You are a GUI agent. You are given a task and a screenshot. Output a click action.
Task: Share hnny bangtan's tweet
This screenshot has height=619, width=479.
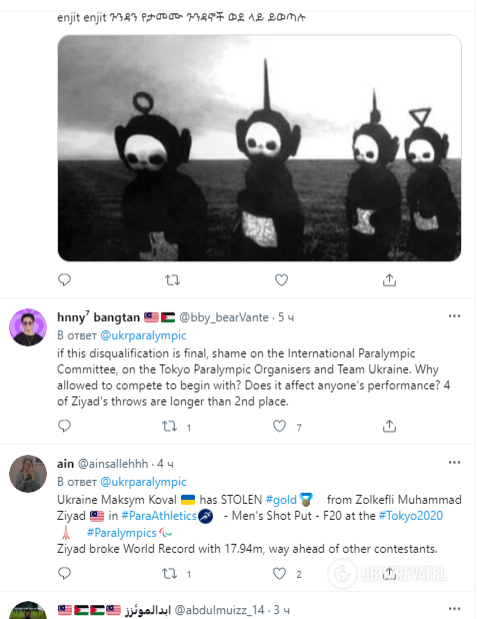coord(389,426)
